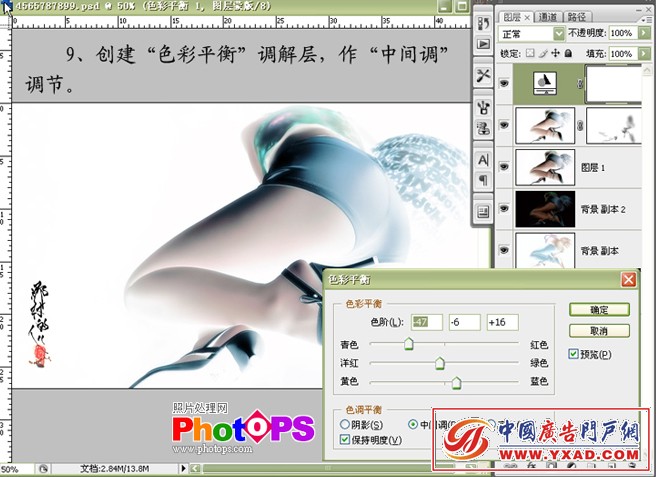The image size is (656, 477).
Task: Open the Clone Source stamp icon
Action: tap(483, 128)
